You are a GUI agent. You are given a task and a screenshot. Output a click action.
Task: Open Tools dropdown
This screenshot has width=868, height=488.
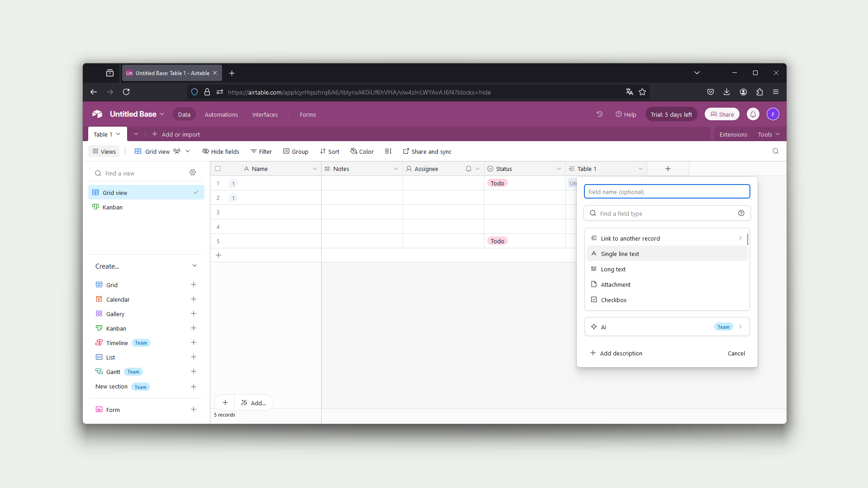[769, 134]
